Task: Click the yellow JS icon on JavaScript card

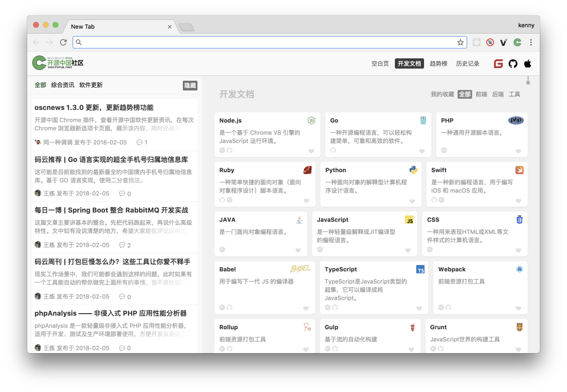Action: [x=409, y=220]
